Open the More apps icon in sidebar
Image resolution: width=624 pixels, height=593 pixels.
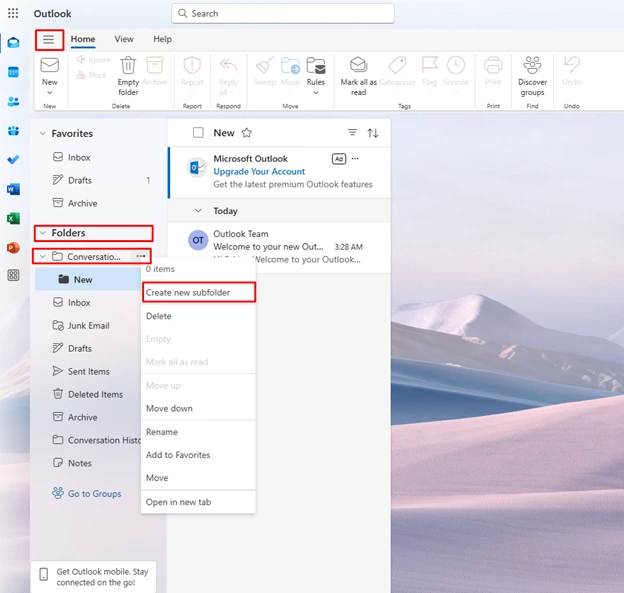point(13,275)
